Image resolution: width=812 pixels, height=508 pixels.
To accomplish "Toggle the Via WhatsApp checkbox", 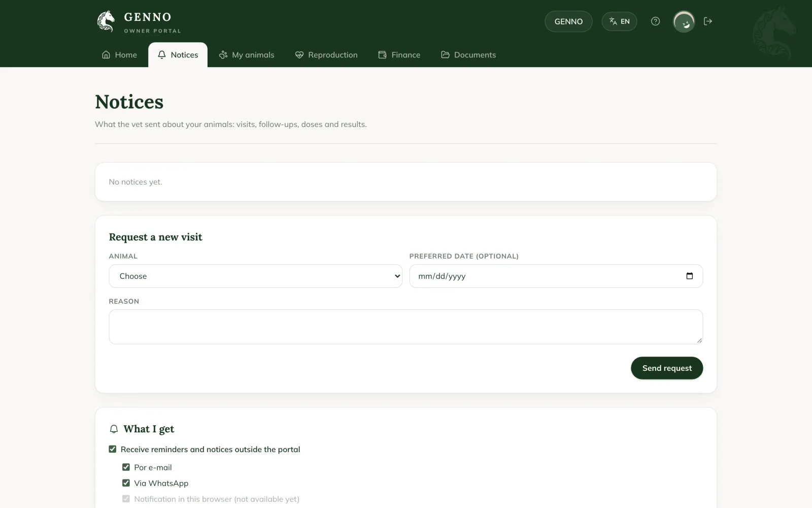I will [x=126, y=483].
